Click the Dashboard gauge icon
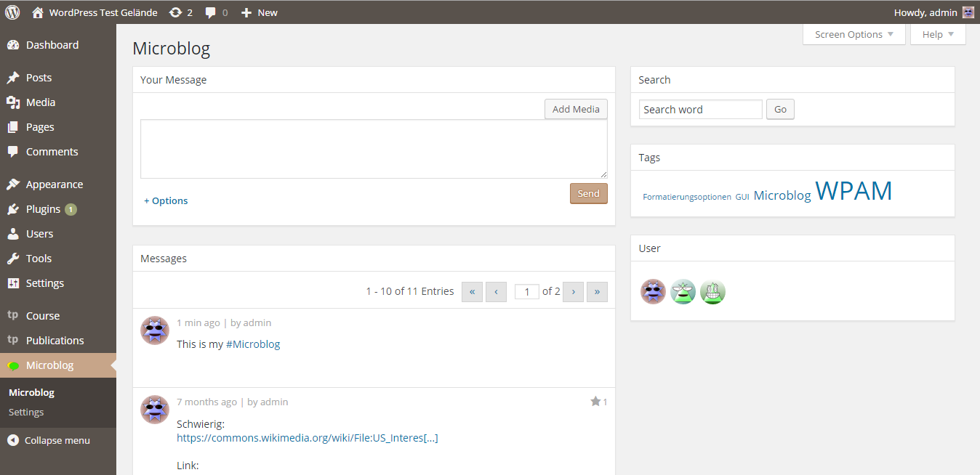 (x=13, y=45)
